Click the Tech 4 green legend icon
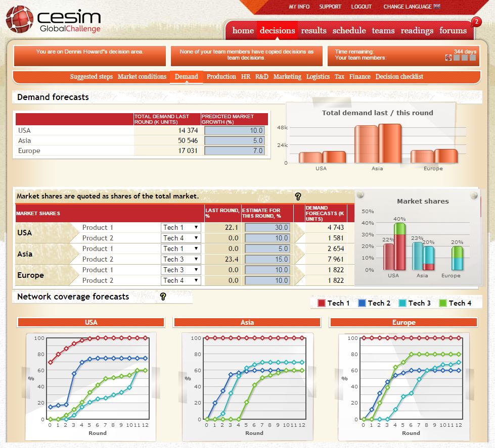This screenshot has height=448, width=495. (442, 303)
